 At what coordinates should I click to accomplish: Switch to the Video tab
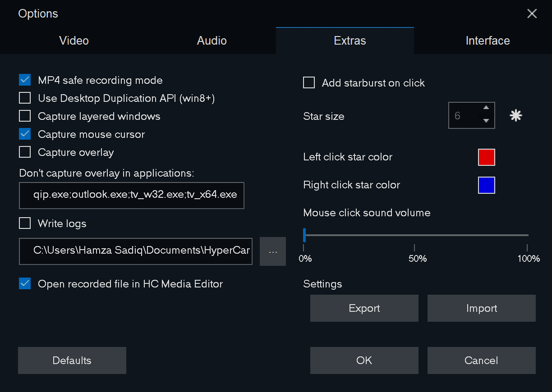coord(74,41)
